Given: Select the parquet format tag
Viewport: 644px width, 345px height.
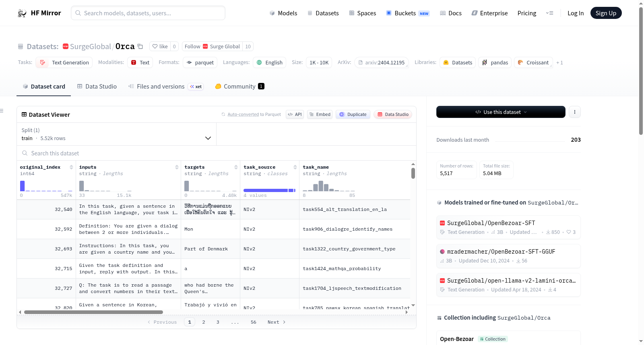Looking at the screenshot, I should point(200,62).
